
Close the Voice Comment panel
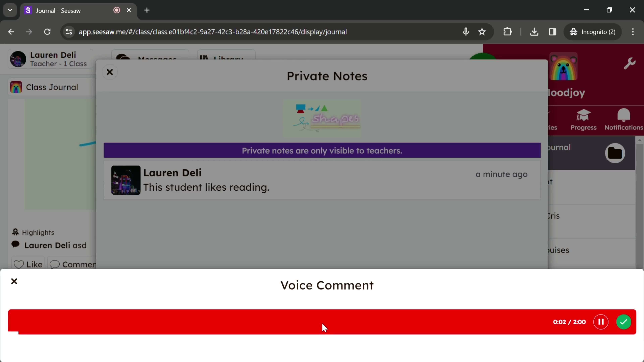coord(14,281)
